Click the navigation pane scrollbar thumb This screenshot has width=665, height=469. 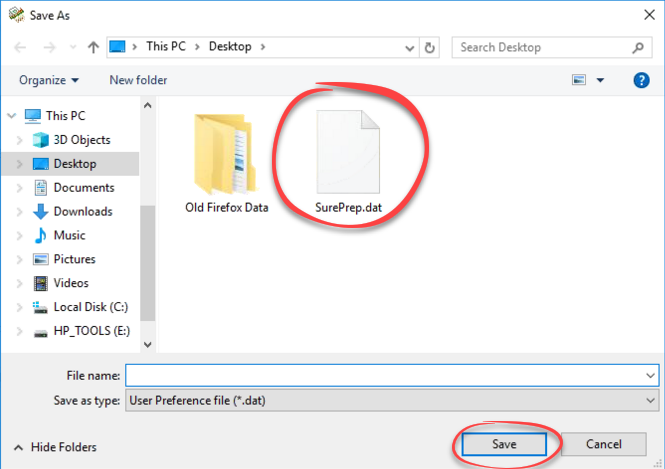(148, 263)
